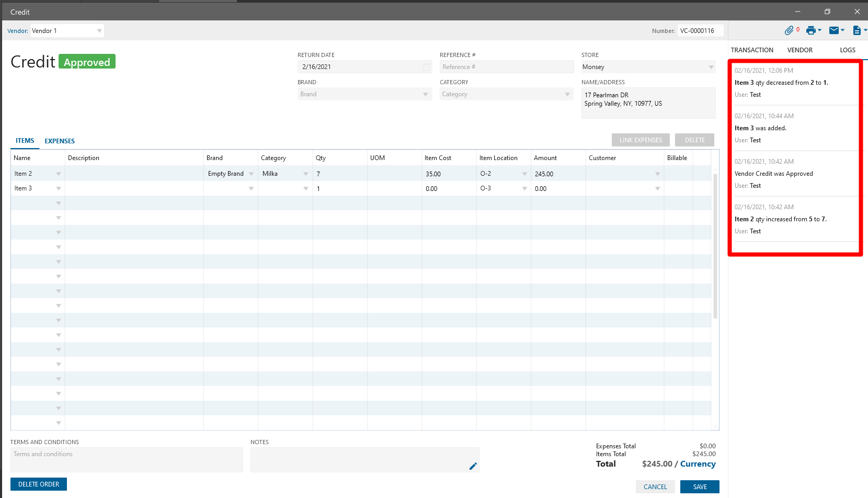Click the Name column header

(38, 158)
